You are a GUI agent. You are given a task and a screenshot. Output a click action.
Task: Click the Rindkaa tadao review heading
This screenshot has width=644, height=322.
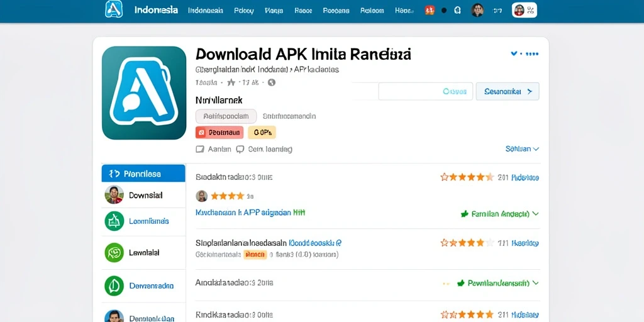[234, 315]
